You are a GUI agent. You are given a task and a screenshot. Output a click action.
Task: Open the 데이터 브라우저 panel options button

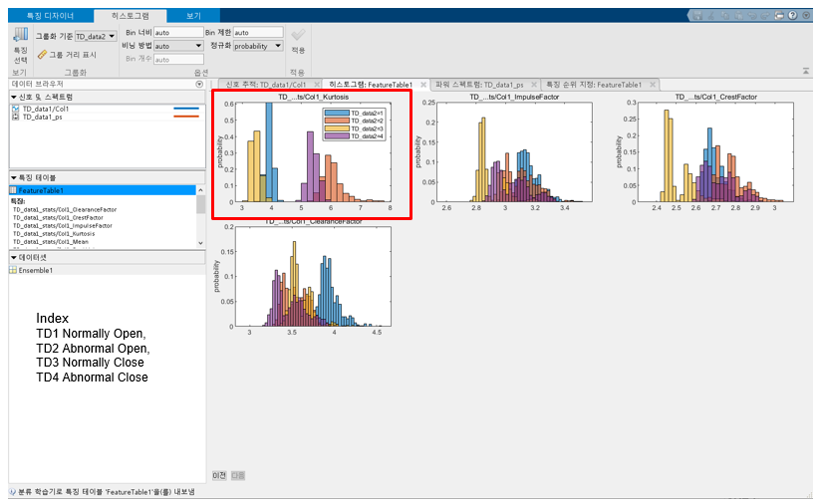199,84
